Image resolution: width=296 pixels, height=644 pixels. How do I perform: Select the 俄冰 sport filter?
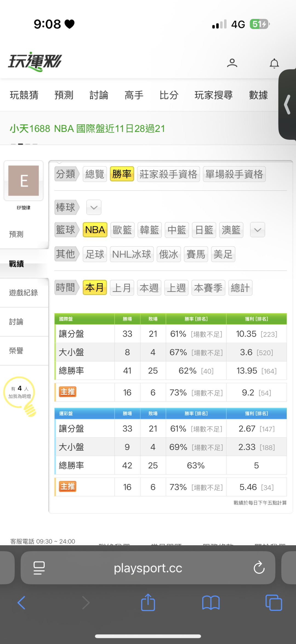(169, 254)
